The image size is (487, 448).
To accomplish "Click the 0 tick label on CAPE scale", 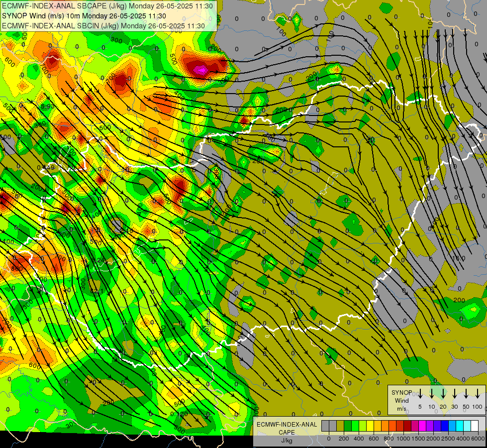I will pos(329,439).
